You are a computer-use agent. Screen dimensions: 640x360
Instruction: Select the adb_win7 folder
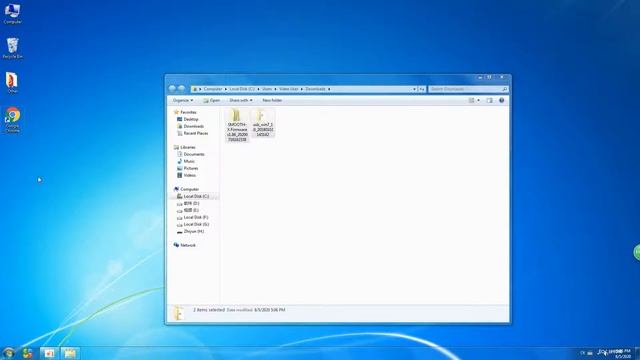coord(263,123)
